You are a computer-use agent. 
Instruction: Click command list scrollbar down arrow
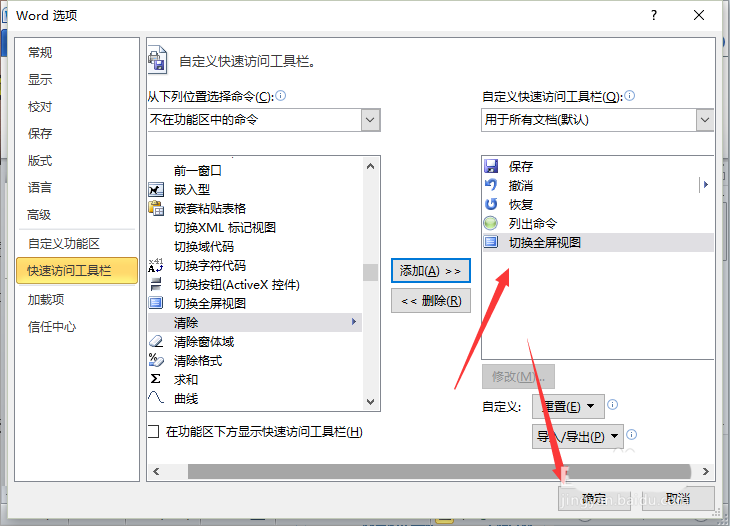point(371,401)
